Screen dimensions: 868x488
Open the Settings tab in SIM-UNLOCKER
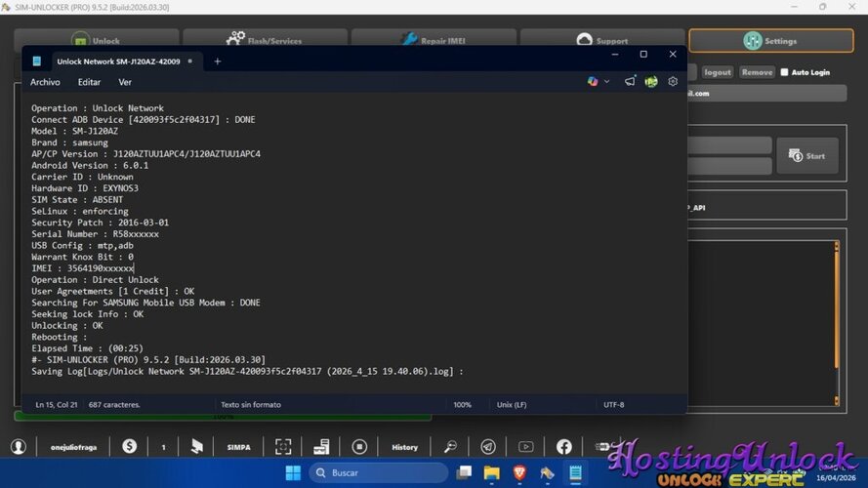tap(771, 40)
